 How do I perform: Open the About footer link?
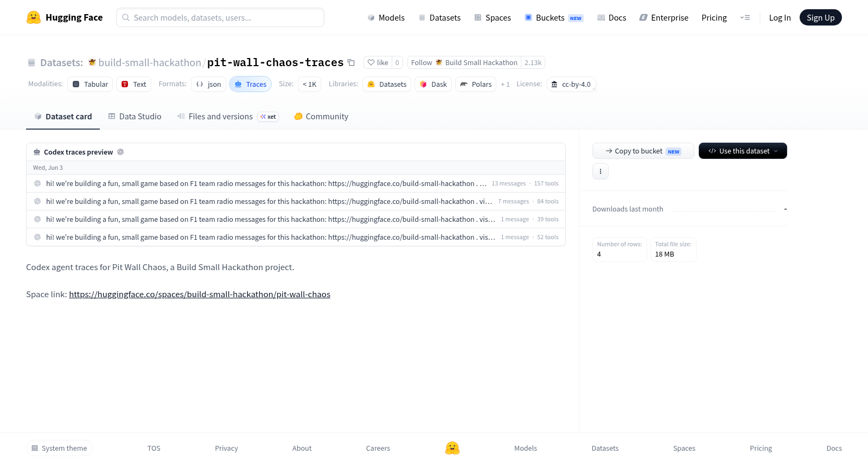[302, 449]
